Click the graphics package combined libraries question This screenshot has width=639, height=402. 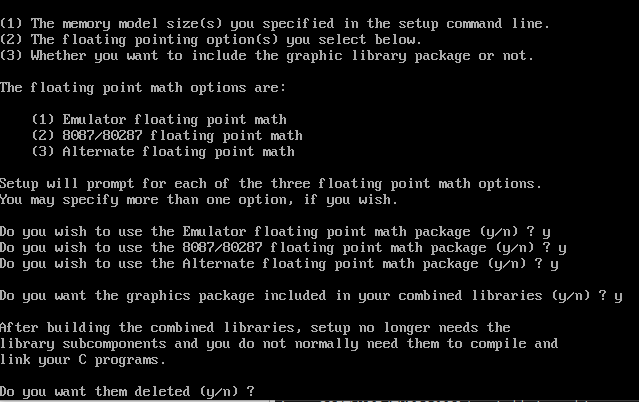click(298, 295)
